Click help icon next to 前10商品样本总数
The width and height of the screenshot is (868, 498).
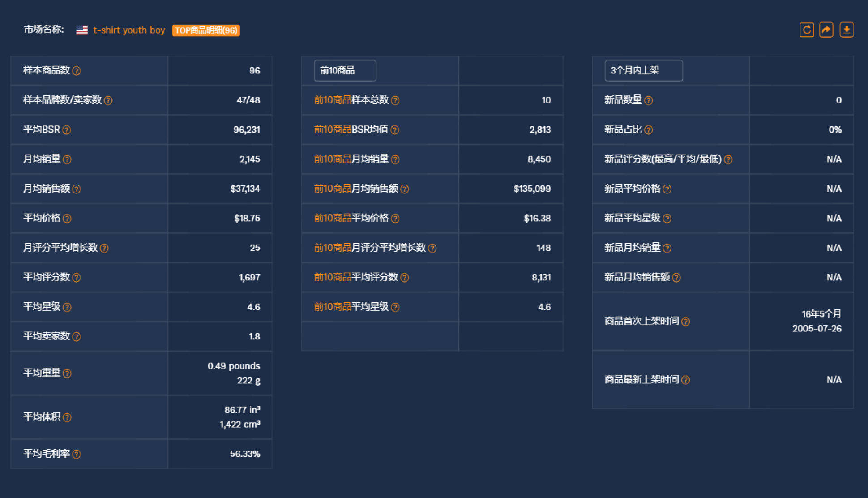(x=395, y=100)
